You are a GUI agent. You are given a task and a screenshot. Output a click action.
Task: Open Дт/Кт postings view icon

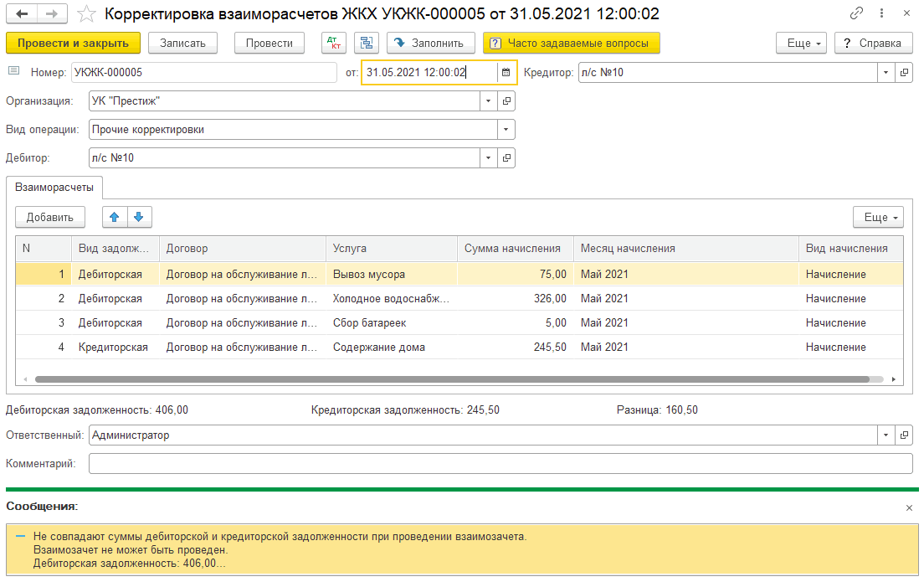[334, 43]
